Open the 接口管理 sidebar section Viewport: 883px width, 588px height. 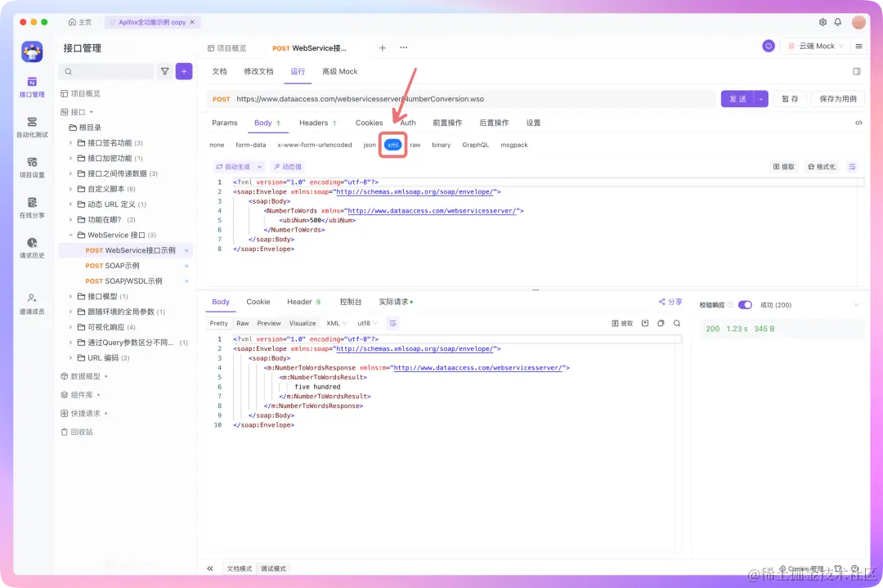tap(32, 88)
